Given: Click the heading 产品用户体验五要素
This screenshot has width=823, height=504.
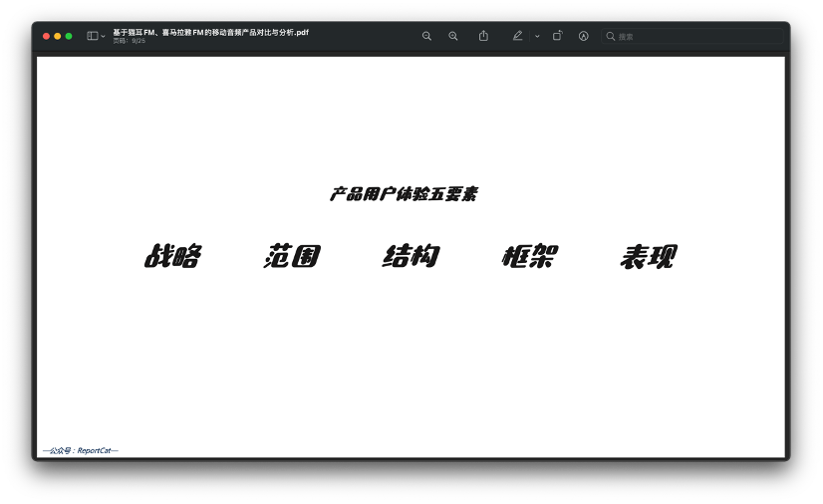Looking at the screenshot, I should [404, 194].
